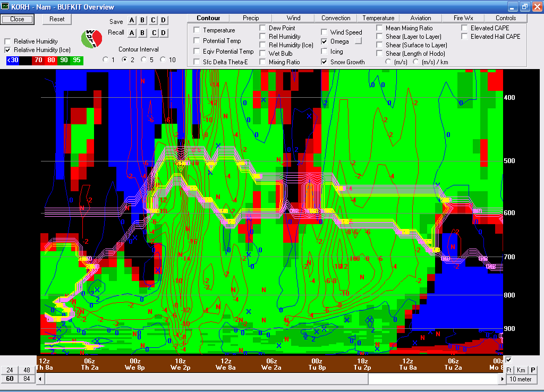Enable the Temperature contour checkbox
This screenshot has width=544, height=392.
197,30
